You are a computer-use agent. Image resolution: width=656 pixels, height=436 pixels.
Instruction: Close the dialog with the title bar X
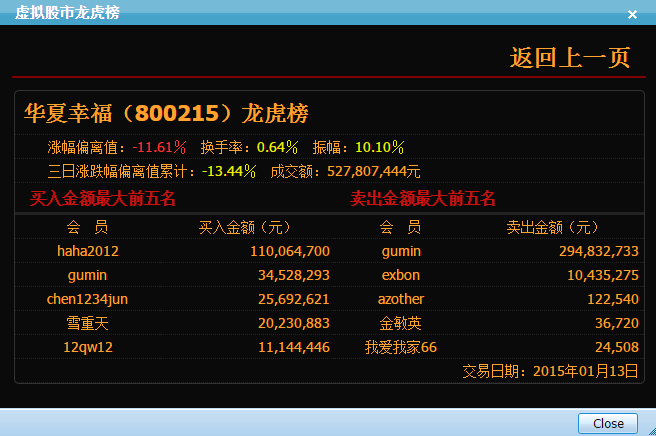coord(632,14)
